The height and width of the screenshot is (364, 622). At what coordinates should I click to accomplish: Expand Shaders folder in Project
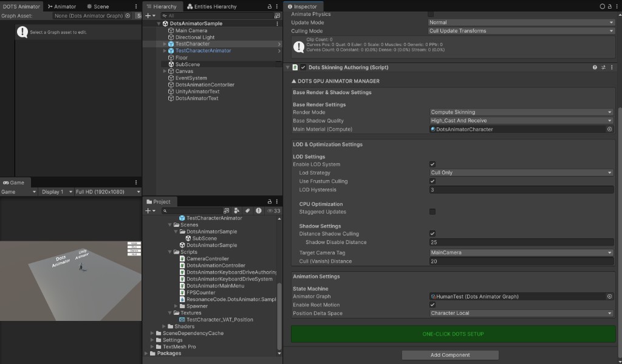pos(164,326)
